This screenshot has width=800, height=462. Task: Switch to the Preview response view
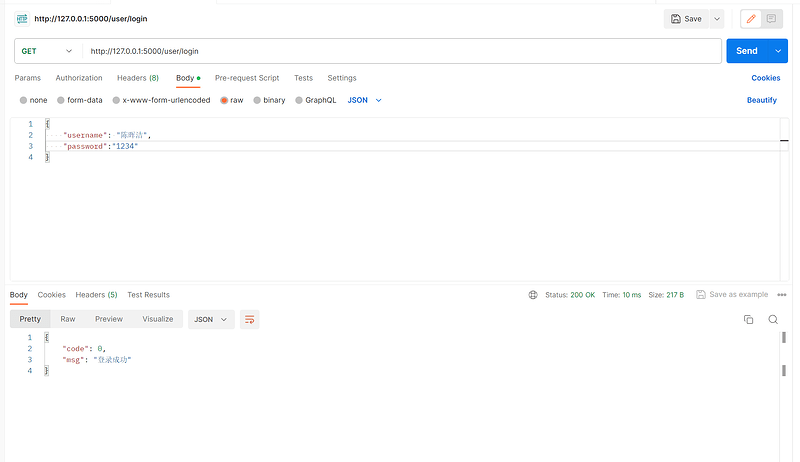[109, 319]
